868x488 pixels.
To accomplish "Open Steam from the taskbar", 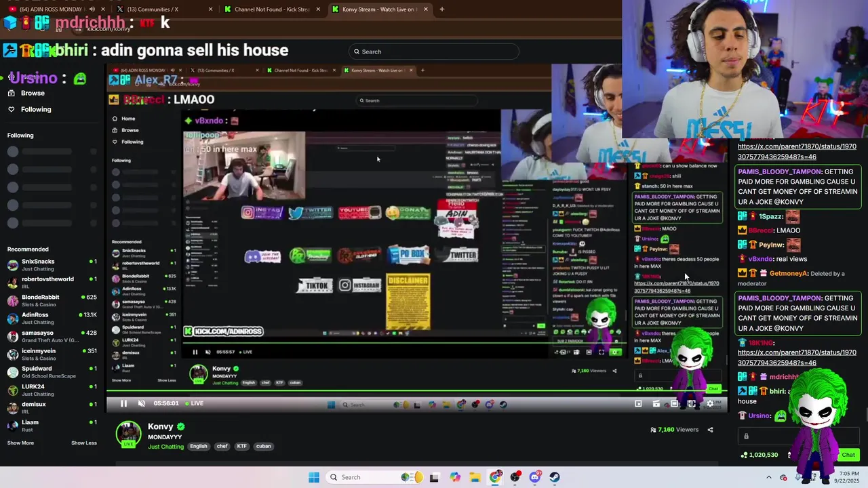I will click(x=555, y=477).
